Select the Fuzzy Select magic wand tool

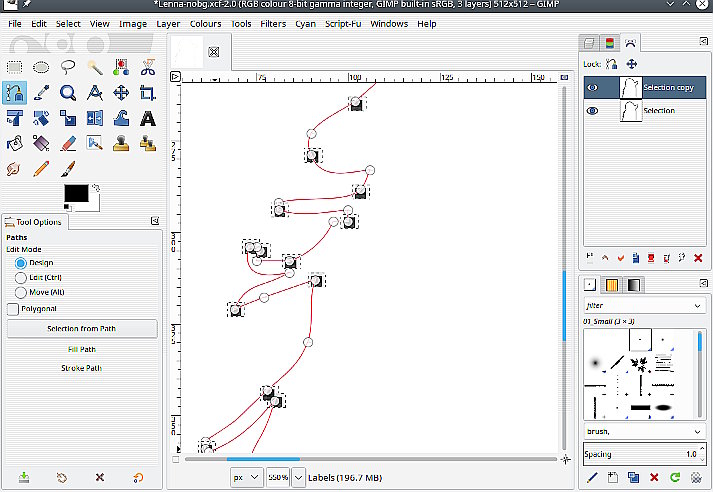point(95,68)
